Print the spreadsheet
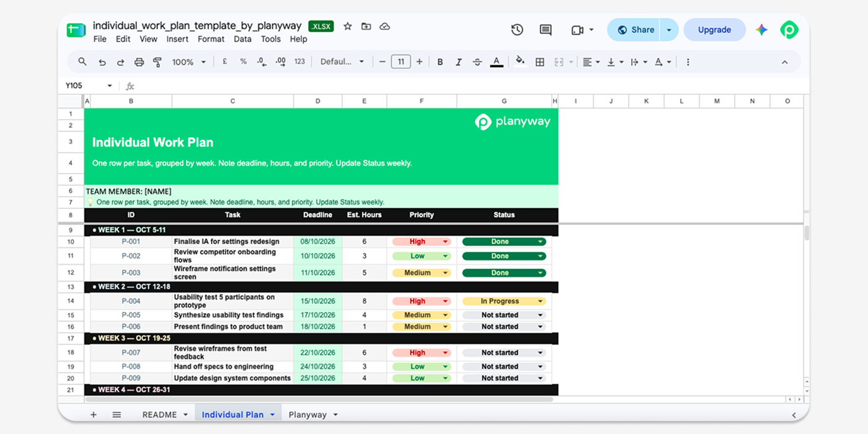The height and width of the screenshot is (434, 868). point(139,62)
